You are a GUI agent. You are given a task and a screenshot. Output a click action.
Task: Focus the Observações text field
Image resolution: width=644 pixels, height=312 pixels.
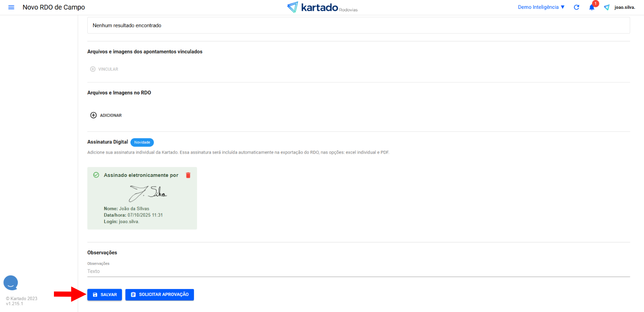358,271
